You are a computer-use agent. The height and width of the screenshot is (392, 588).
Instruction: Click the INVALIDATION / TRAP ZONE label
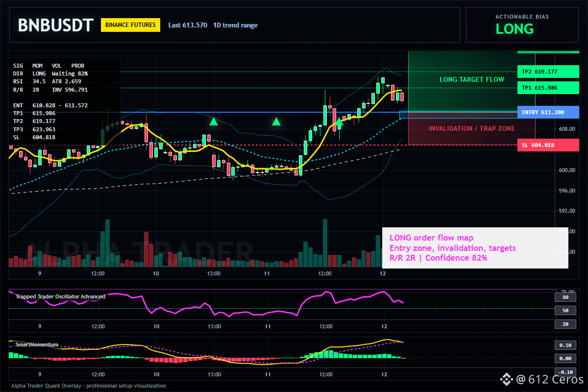point(472,129)
